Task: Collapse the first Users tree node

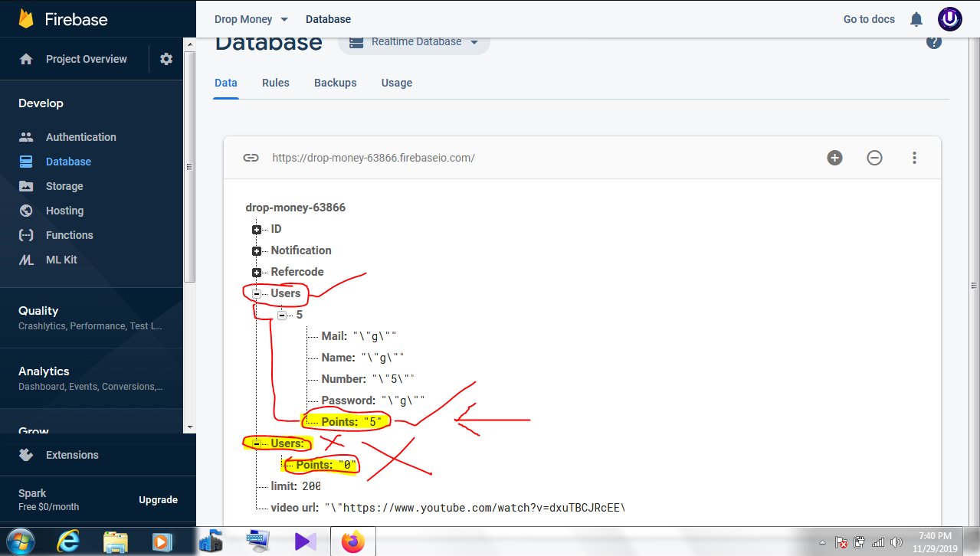Action: coord(257,294)
